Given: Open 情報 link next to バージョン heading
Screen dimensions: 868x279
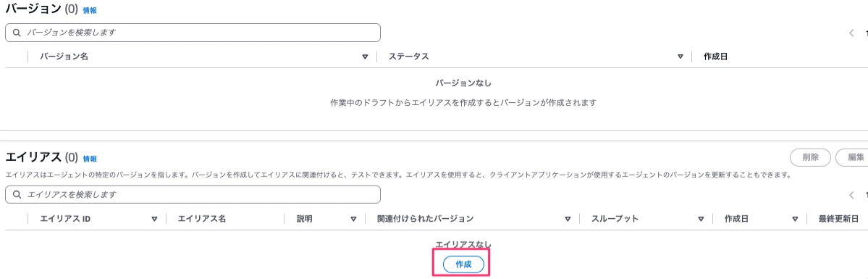Looking at the screenshot, I should [x=90, y=11].
